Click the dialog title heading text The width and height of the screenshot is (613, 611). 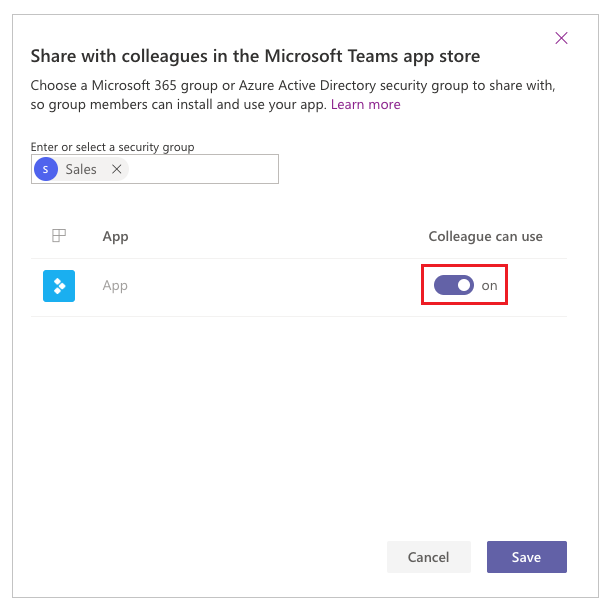click(x=255, y=56)
